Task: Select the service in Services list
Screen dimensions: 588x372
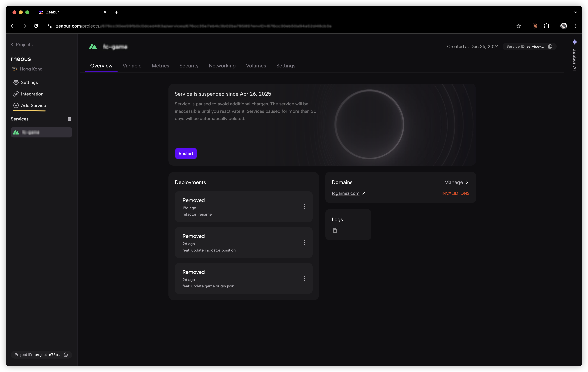Action: point(41,132)
